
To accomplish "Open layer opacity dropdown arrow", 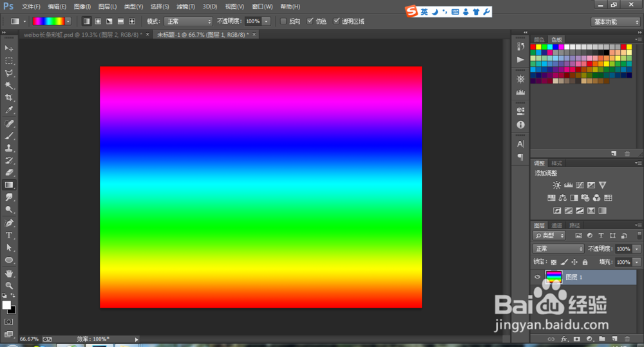I will click(637, 249).
